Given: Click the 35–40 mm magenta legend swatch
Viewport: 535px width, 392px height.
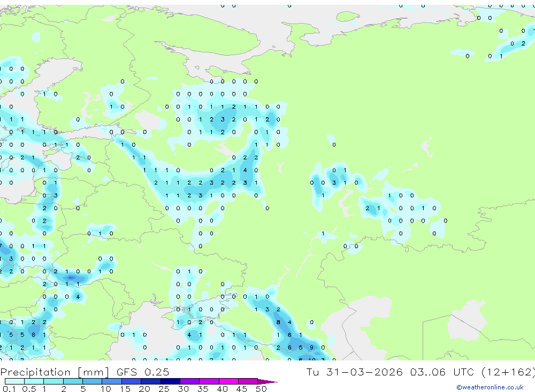Looking at the screenshot, I should tap(209, 381).
